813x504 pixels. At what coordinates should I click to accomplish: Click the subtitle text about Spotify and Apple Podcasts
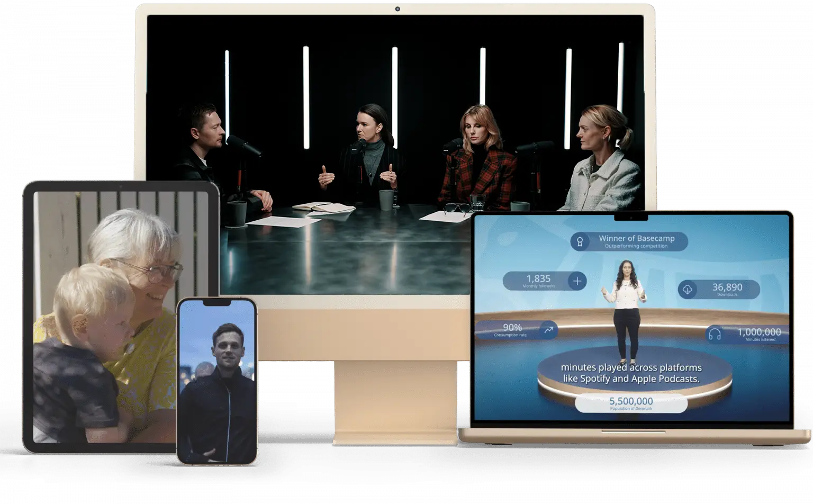[631, 373]
